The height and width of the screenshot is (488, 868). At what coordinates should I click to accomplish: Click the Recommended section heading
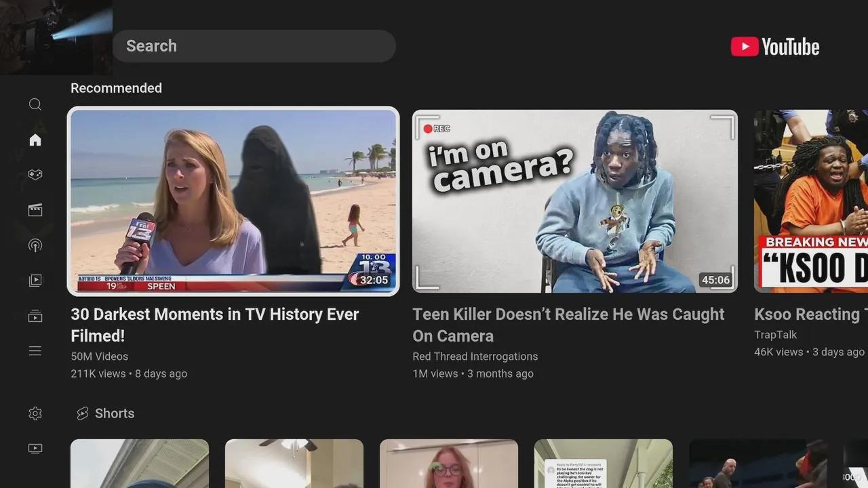[x=116, y=88]
